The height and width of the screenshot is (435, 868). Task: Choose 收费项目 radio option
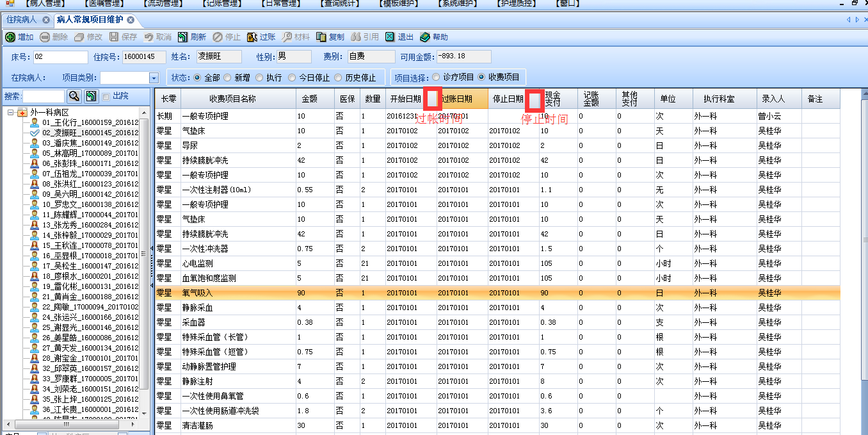[x=481, y=77]
